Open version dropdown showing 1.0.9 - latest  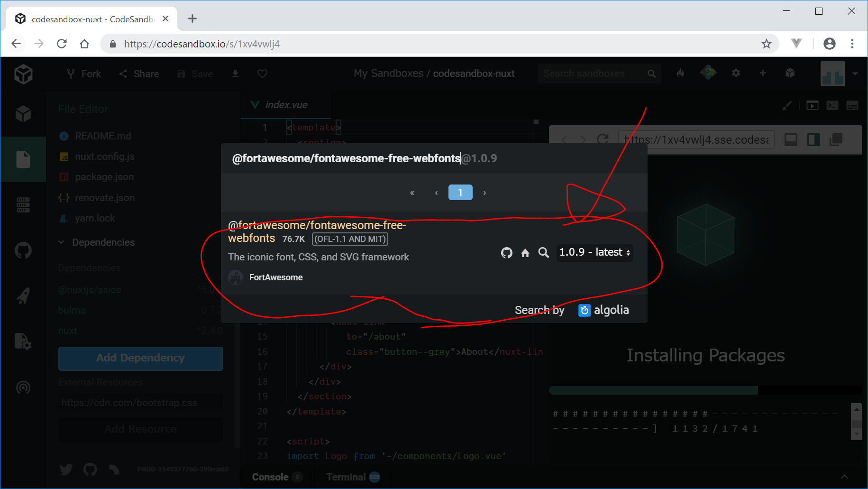(594, 252)
